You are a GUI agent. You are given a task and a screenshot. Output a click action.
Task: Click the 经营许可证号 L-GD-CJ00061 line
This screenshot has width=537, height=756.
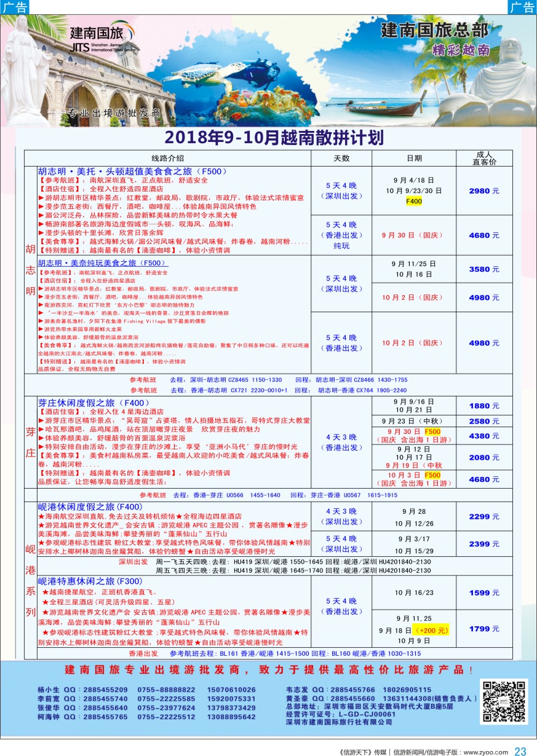tap(341, 715)
